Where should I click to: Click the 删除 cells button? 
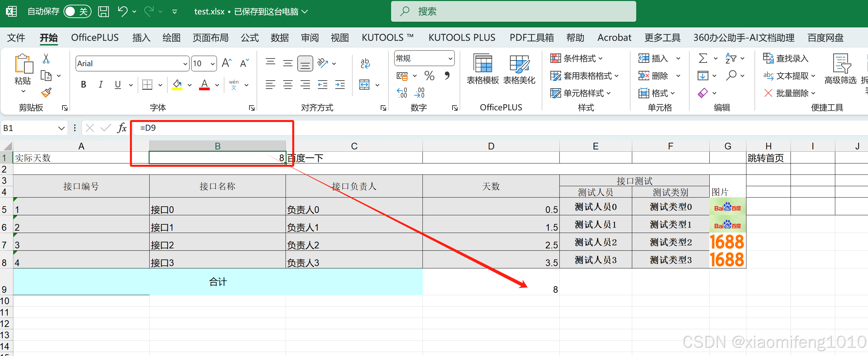point(653,76)
